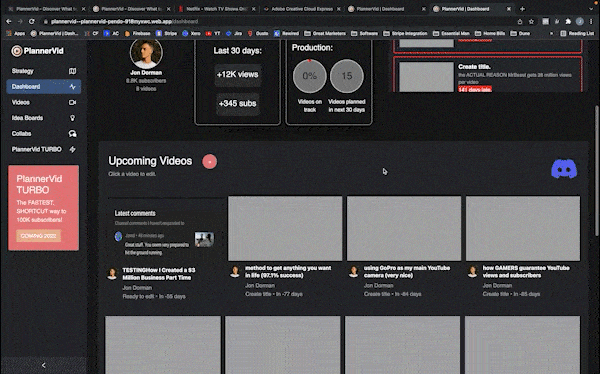Open the Stripe bookmark
Viewport: 600px width, 374px height.
pos(166,34)
